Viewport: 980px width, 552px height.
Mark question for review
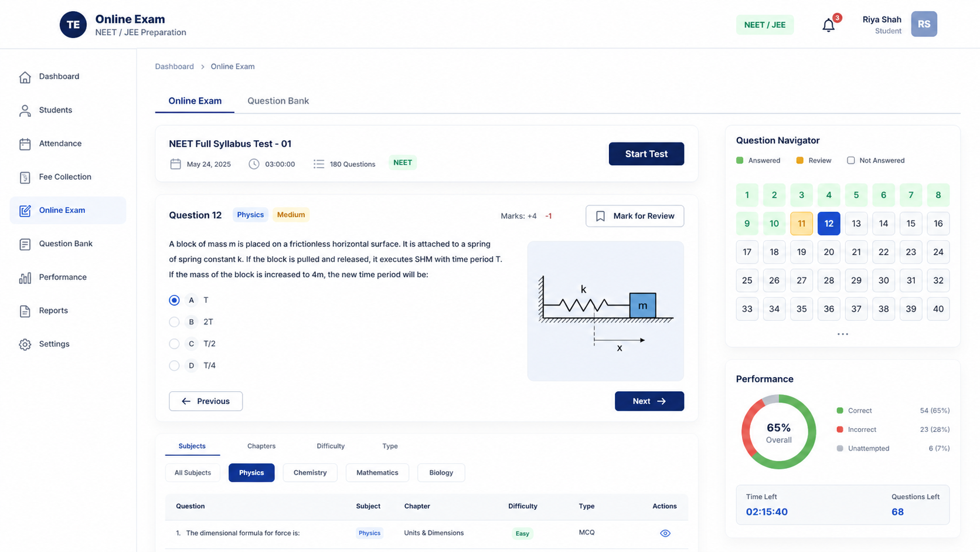point(634,216)
